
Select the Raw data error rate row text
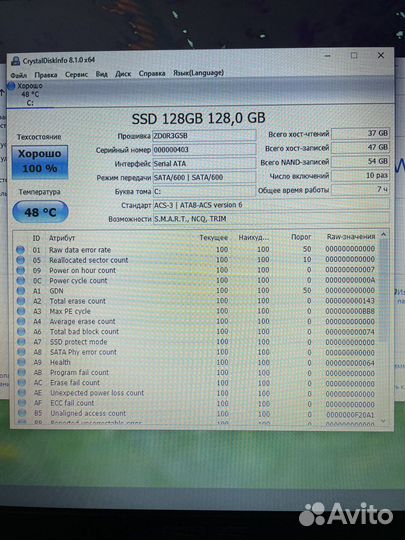pyautogui.click(x=80, y=250)
